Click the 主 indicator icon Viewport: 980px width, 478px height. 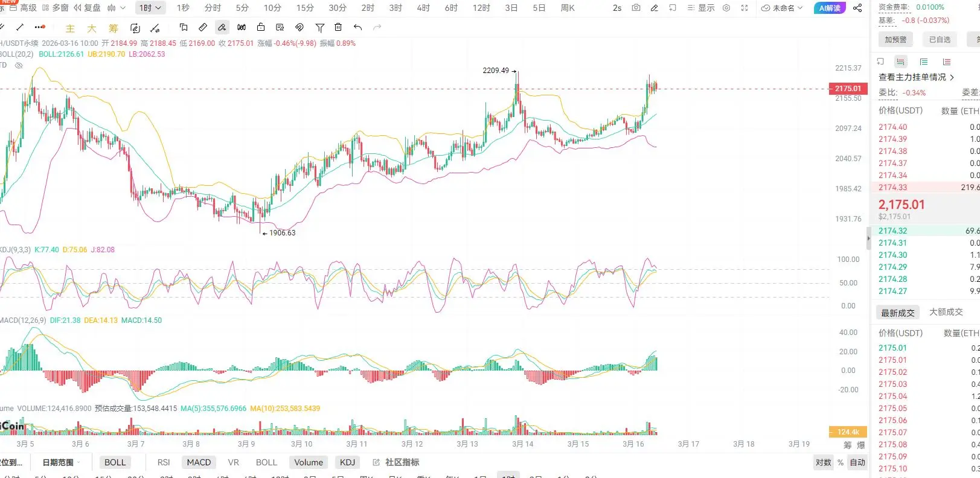(x=70, y=28)
